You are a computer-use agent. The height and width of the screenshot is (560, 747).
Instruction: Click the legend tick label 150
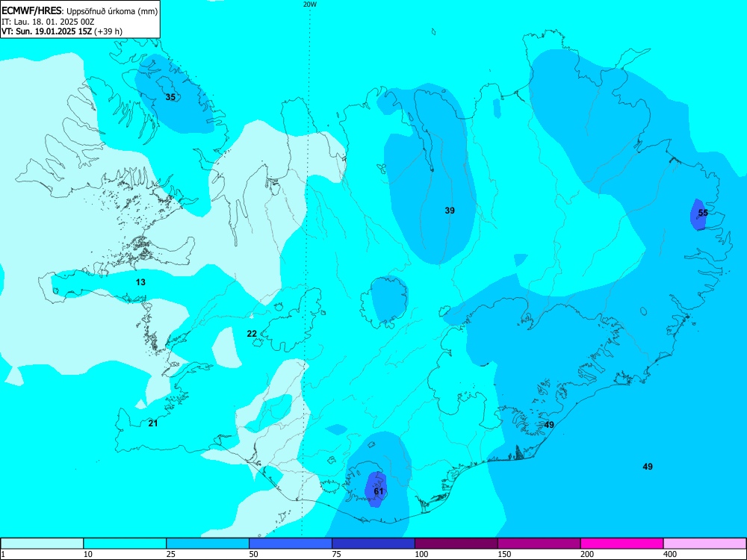[x=504, y=554]
